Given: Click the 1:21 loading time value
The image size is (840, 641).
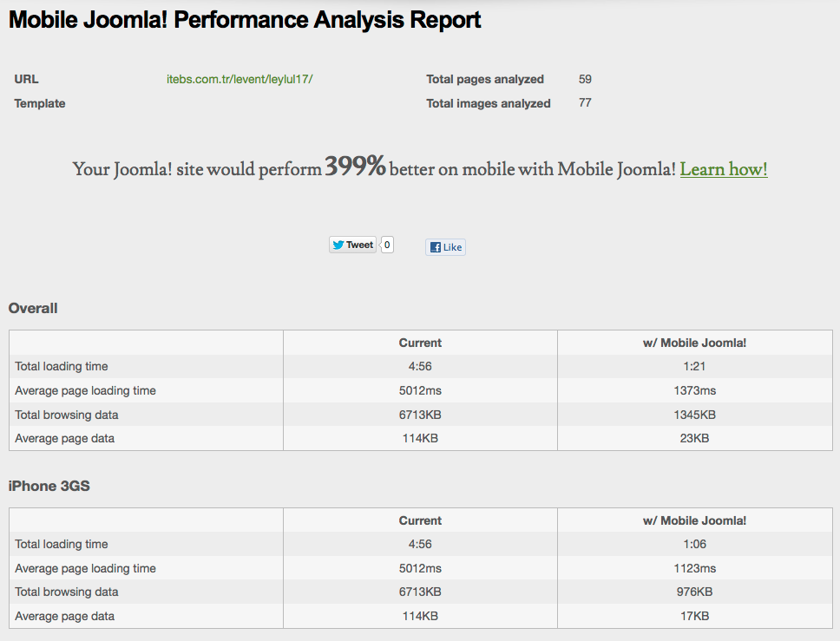Looking at the screenshot, I should click(x=694, y=366).
